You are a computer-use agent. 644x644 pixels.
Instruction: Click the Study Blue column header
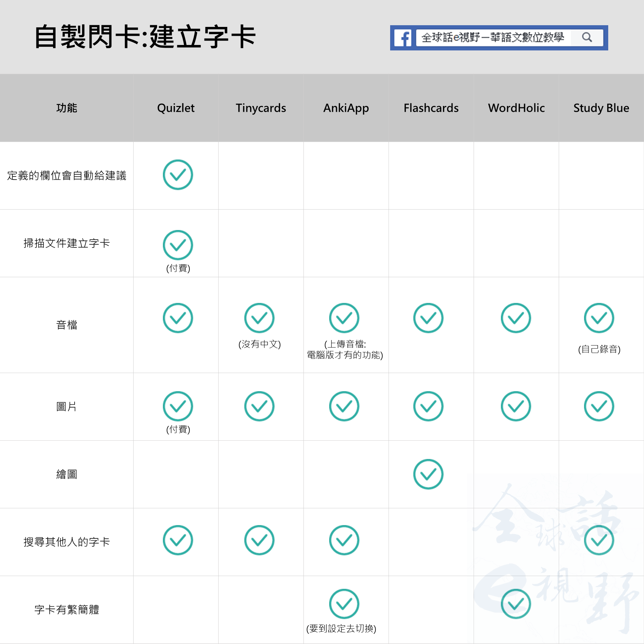(601, 108)
